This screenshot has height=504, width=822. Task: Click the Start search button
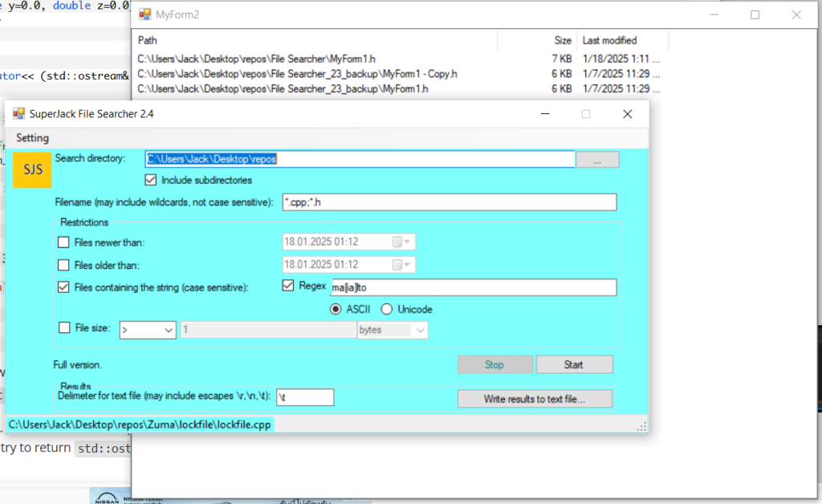click(x=573, y=364)
